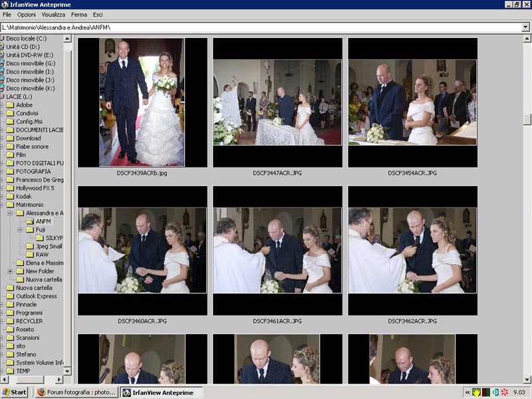532x399 pixels.
Task: Open the folder path dropdown arrow
Action: pyautogui.click(x=525, y=27)
